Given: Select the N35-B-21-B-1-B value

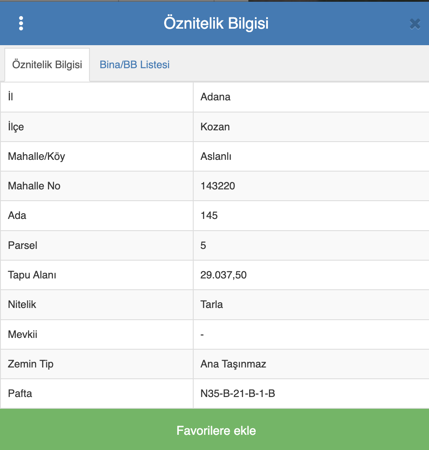Looking at the screenshot, I should pyautogui.click(x=238, y=394).
